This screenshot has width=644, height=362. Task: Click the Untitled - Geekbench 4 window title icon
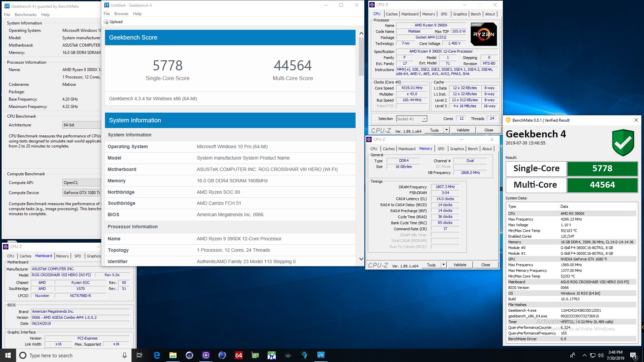pyautogui.click(x=107, y=5)
